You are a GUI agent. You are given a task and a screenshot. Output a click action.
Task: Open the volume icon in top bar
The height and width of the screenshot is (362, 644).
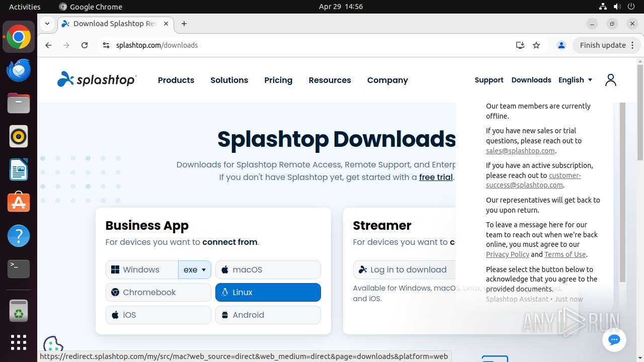click(617, 7)
